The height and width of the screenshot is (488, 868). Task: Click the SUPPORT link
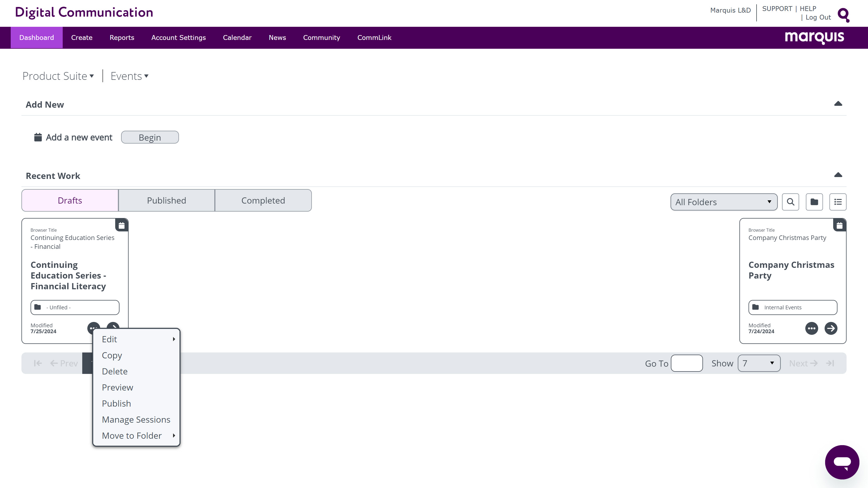777,9
